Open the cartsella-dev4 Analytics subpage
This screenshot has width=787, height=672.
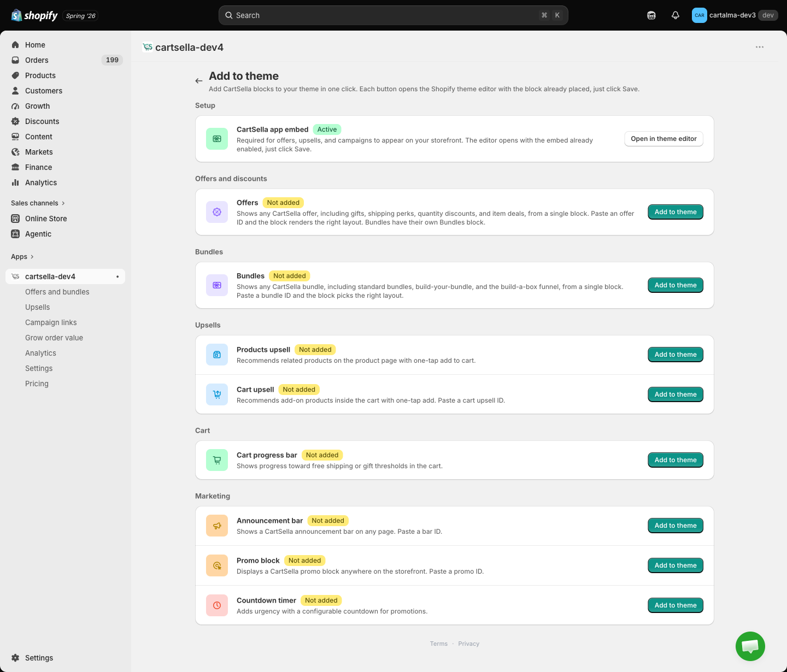tap(40, 353)
